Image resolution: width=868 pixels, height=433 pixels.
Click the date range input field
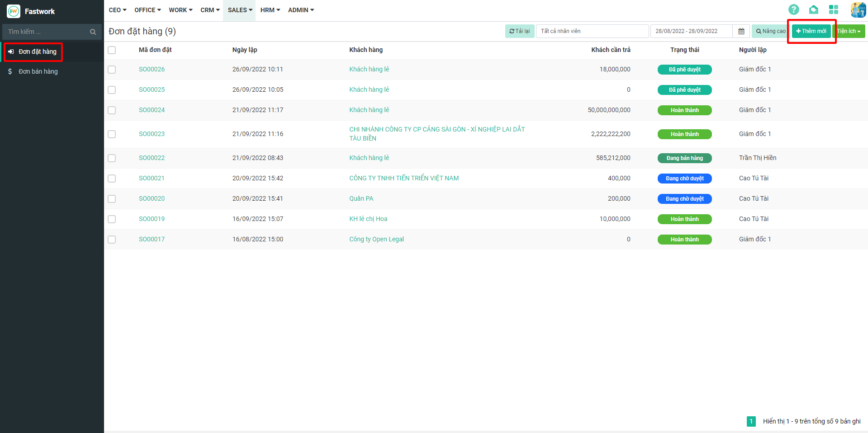point(691,31)
